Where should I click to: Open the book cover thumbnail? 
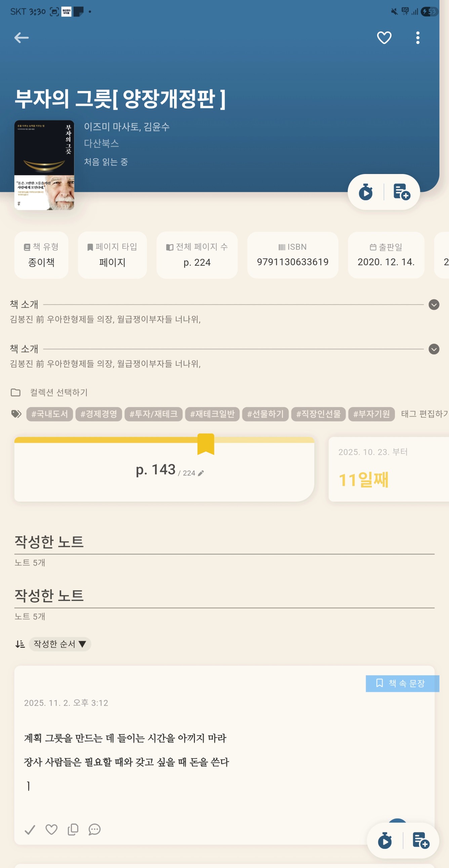(44, 165)
